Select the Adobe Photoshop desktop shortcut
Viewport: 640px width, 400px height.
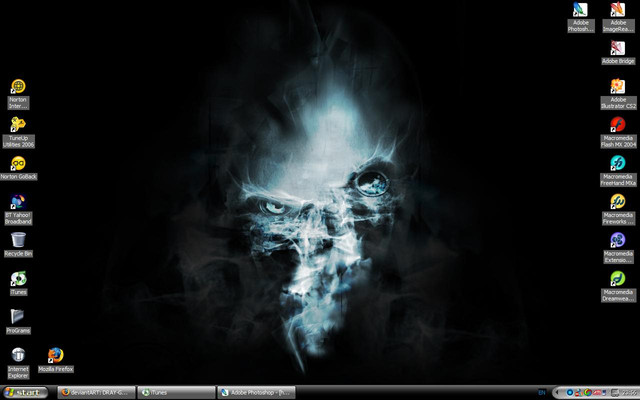tap(580, 17)
